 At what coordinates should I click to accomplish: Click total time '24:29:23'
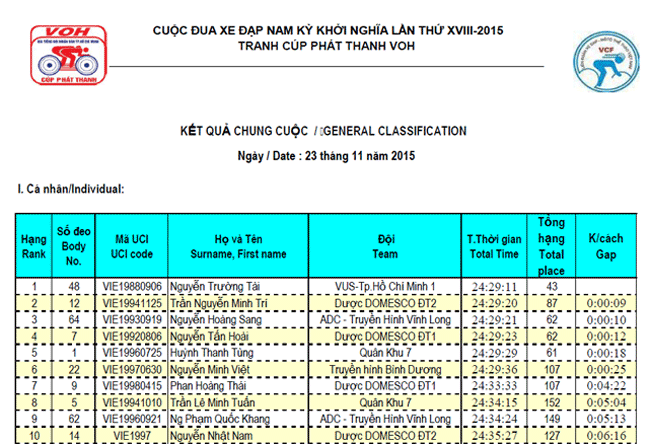pyautogui.click(x=494, y=337)
